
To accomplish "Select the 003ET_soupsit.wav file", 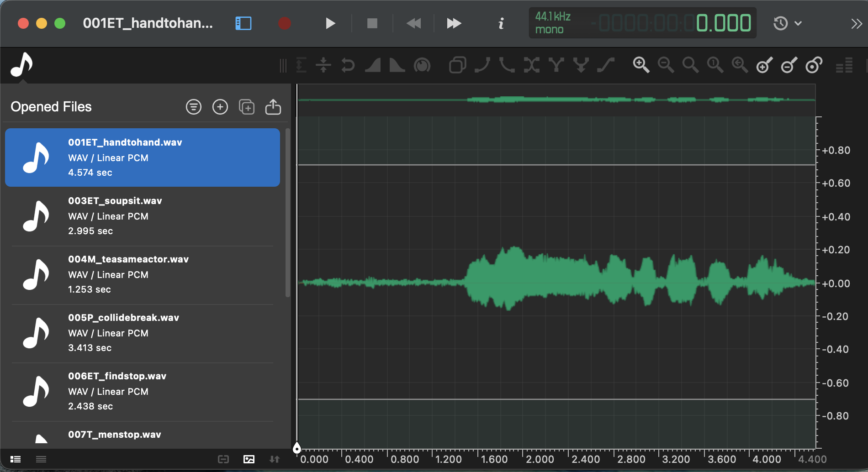I will point(142,215).
